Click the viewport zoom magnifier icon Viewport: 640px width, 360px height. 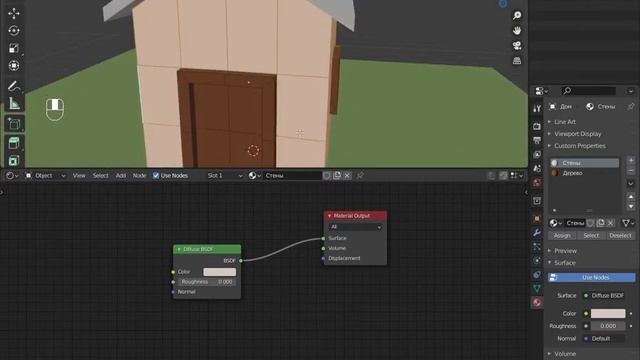pos(517,16)
